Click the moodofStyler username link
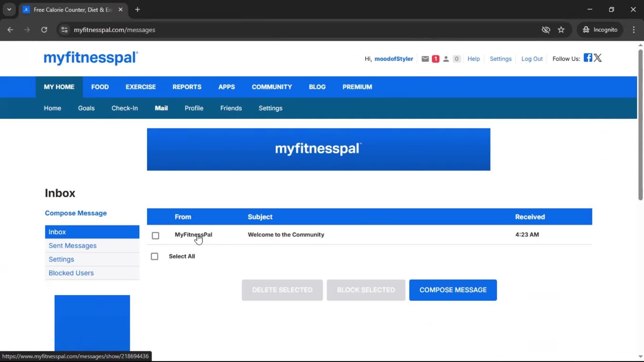The width and height of the screenshot is (644, 362). pyautogui.click(x=393, y=59)
